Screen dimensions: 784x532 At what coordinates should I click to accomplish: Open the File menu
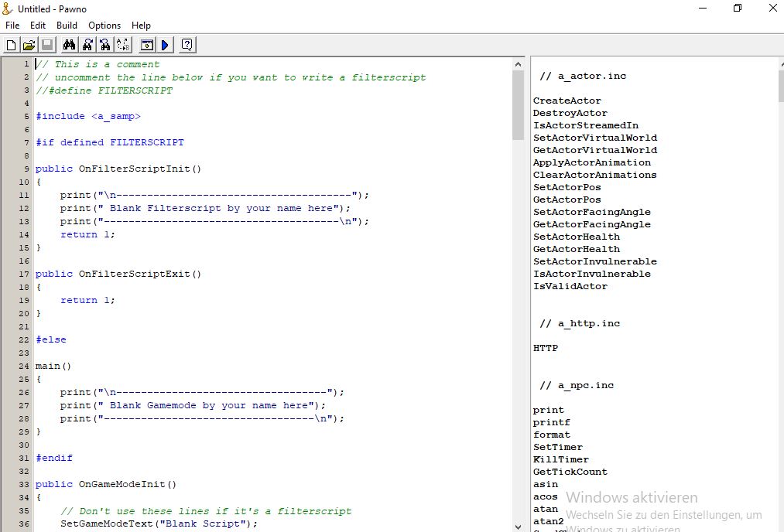click(12, 26)
